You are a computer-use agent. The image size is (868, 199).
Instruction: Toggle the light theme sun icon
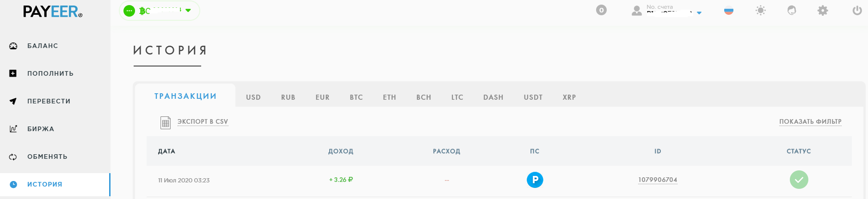click(x=761, y=10)
